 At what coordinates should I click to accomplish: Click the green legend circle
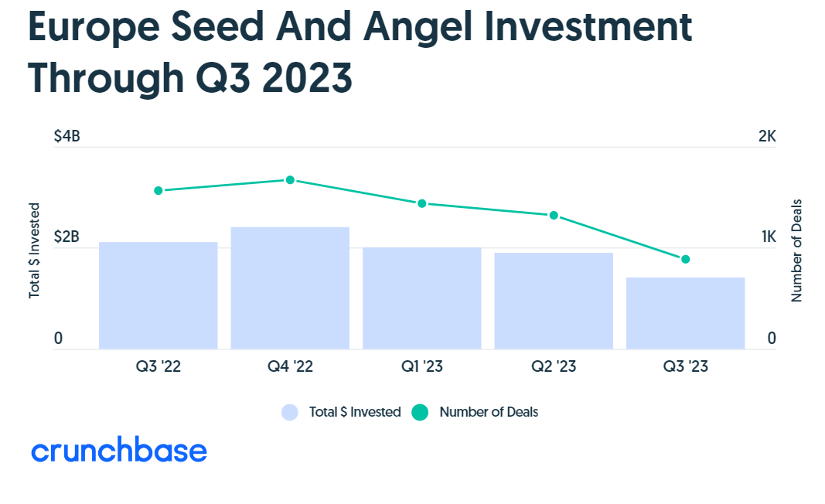[420, 413]
